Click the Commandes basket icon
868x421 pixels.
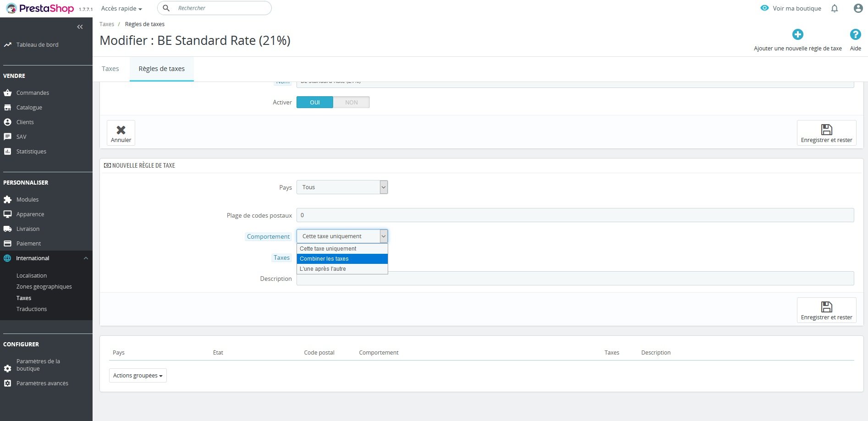click(7, 93)
